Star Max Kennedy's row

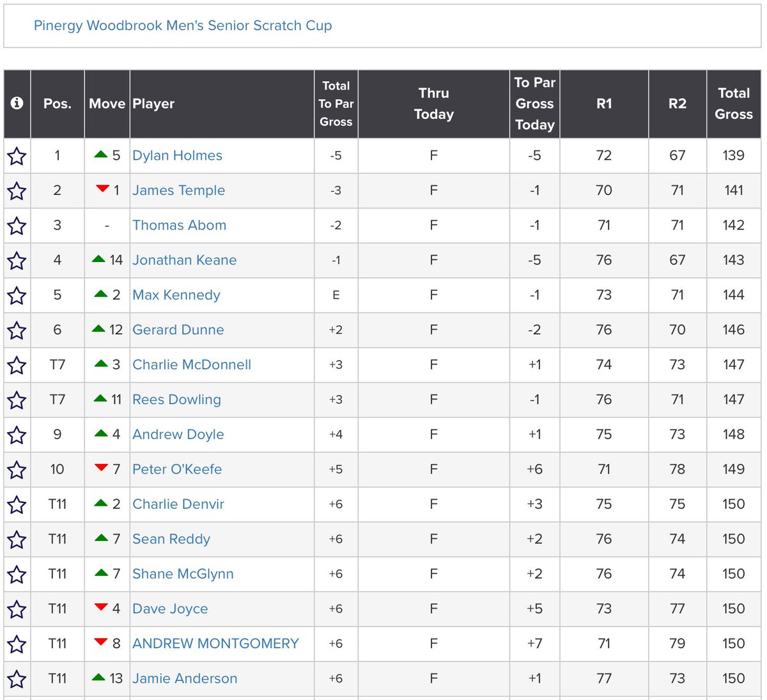tap(17, 295)
